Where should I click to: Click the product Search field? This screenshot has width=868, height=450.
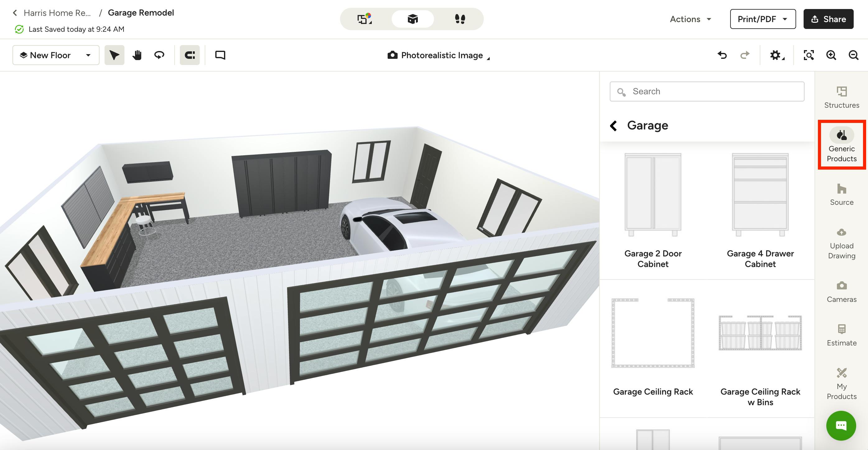[x=707, y=91]
